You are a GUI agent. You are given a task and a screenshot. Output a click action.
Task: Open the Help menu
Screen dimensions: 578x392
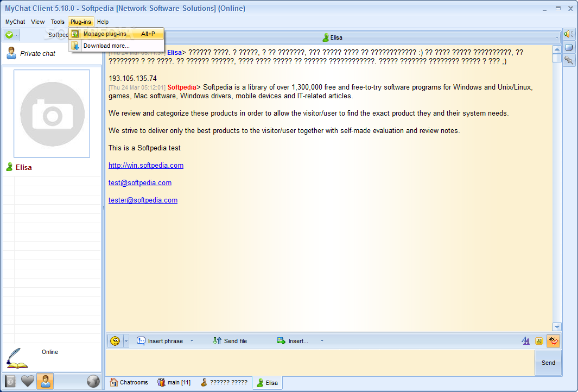[x=103, y=22]
